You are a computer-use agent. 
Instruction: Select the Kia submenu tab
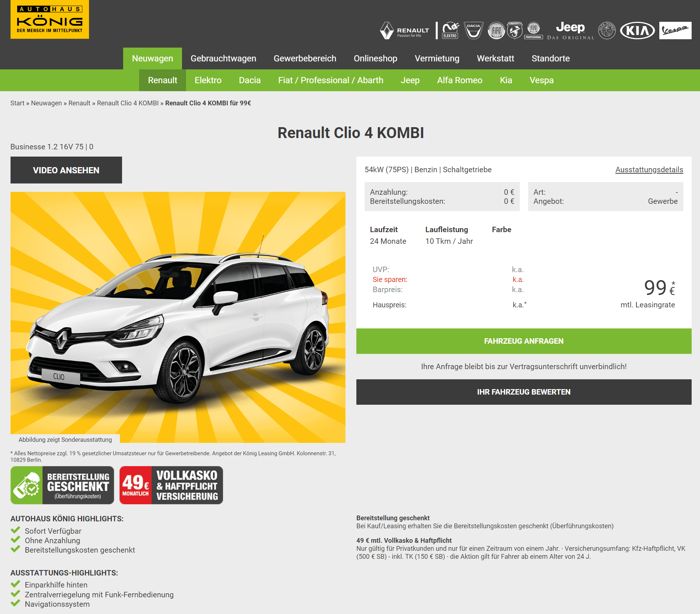[x=506, y=80]
